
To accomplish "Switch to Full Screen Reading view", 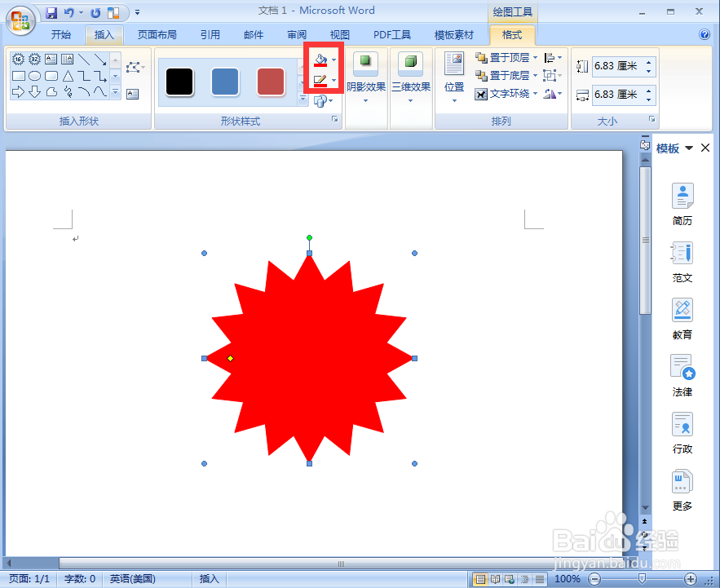I will (495, 579).
